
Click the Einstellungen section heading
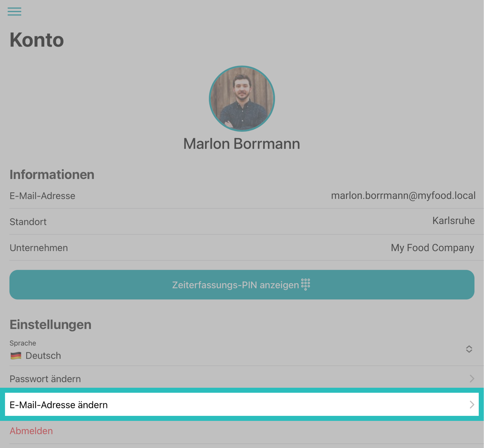click(x=50, y=324)
